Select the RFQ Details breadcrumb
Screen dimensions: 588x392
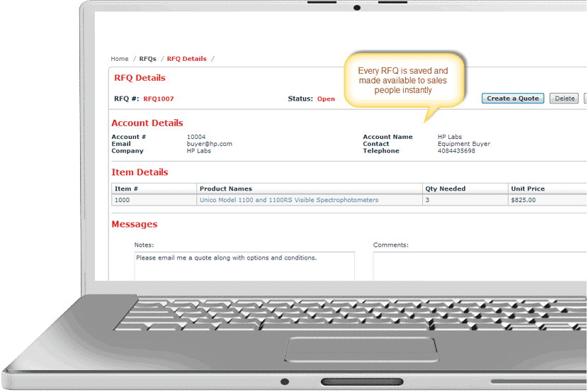coord(187,59)
